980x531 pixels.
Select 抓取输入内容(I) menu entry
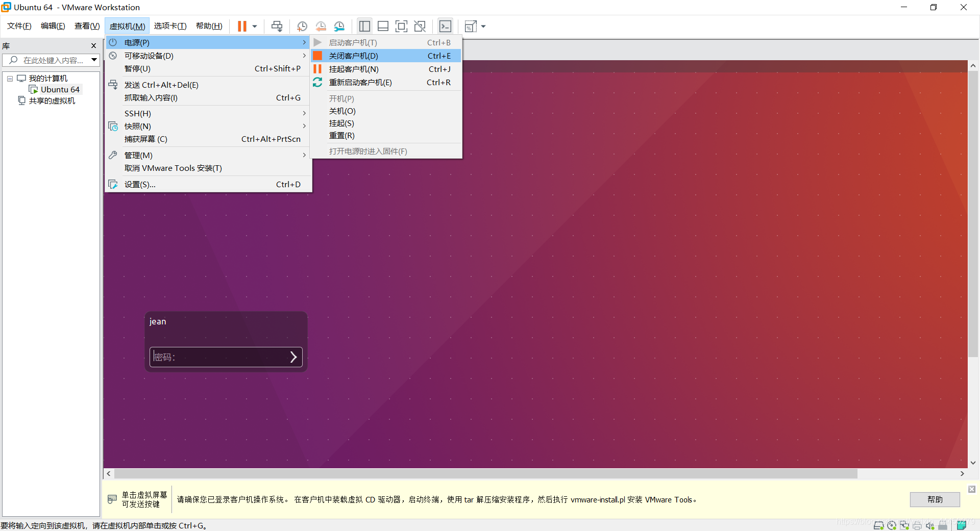tap(208, 97)
